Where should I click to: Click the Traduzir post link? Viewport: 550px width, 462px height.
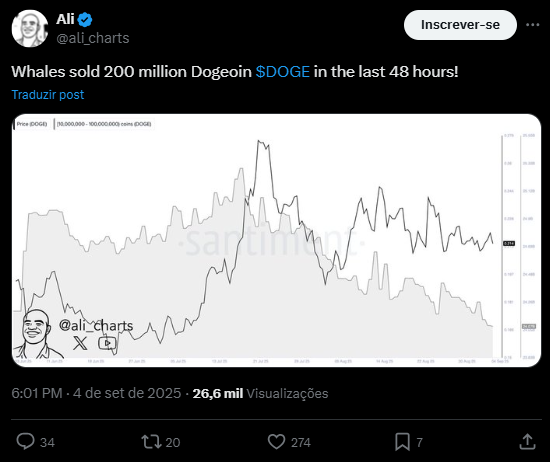48,95
